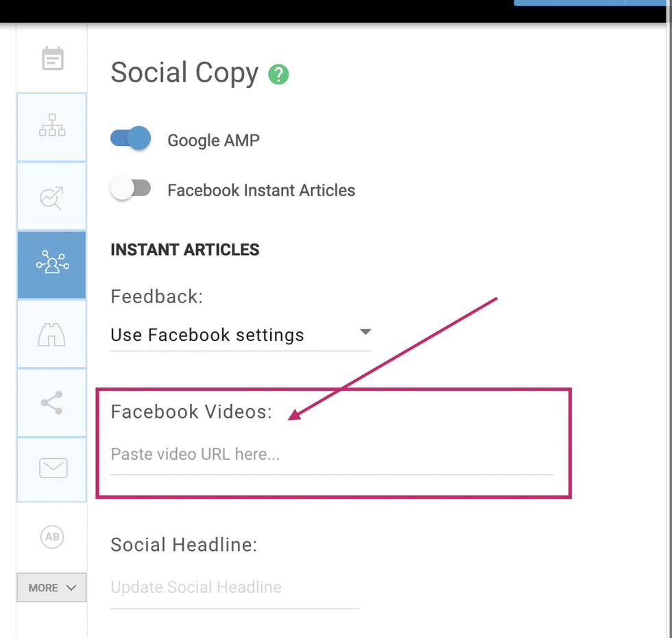Image resolution: width=672 pixels, height=638 pixels.
Task: Open the SEO chart magnifier sidebar icon
Action: (x=52, y=196)
